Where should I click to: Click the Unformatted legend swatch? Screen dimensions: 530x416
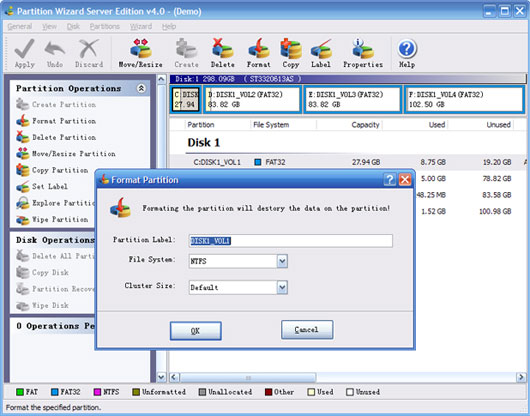coord(136,392)
